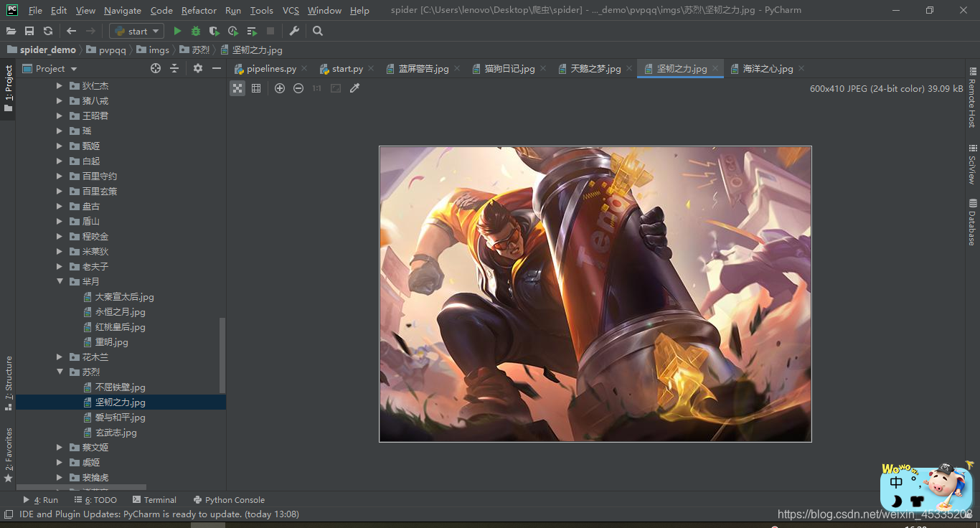Toggle the SciView side panel
The width and height of the screenshot is (980, 528).
pyautogui.click(x=973, y=164)
